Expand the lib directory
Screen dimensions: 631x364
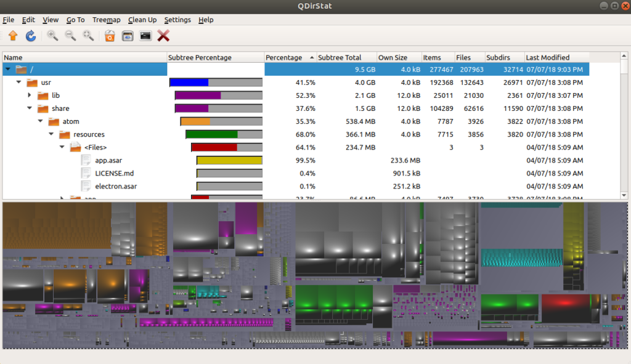click(29, 95)
